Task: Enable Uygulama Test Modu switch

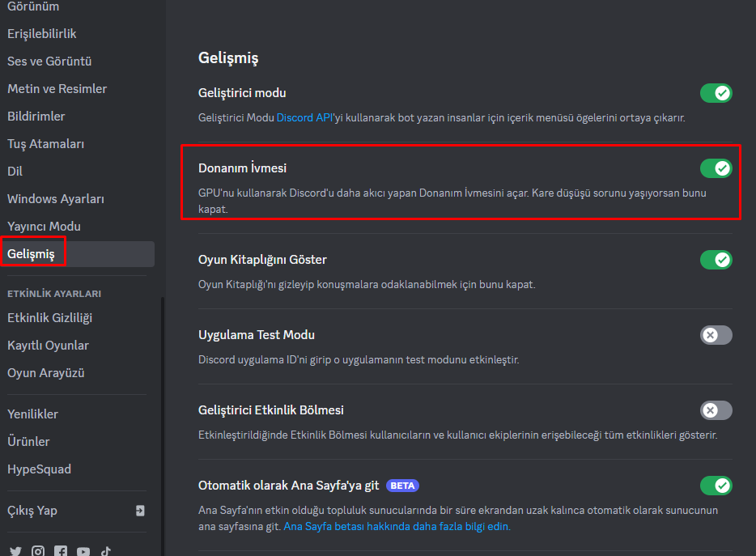Action: tap(716, 335)
